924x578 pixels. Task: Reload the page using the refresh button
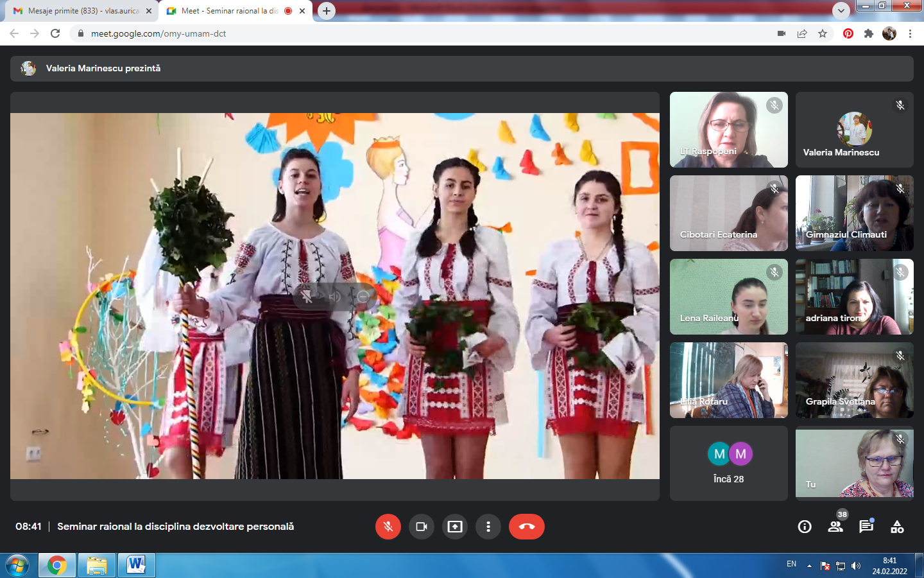pyautogui.click(x=55, y=33)
